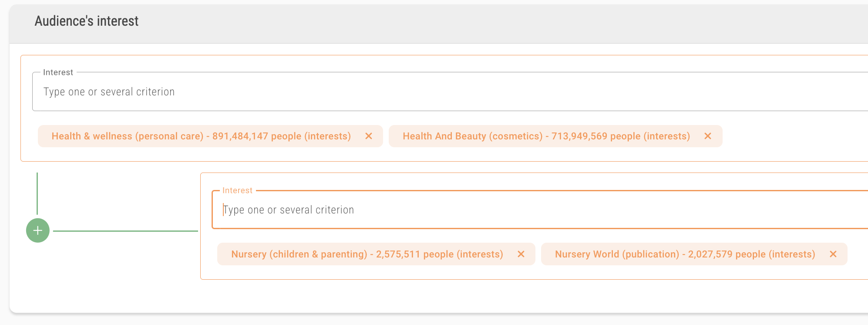Viewport: 868px width, 325px height.
Task: Click empty space beside Health And Beauty chip
Action: tap(792, 136)
